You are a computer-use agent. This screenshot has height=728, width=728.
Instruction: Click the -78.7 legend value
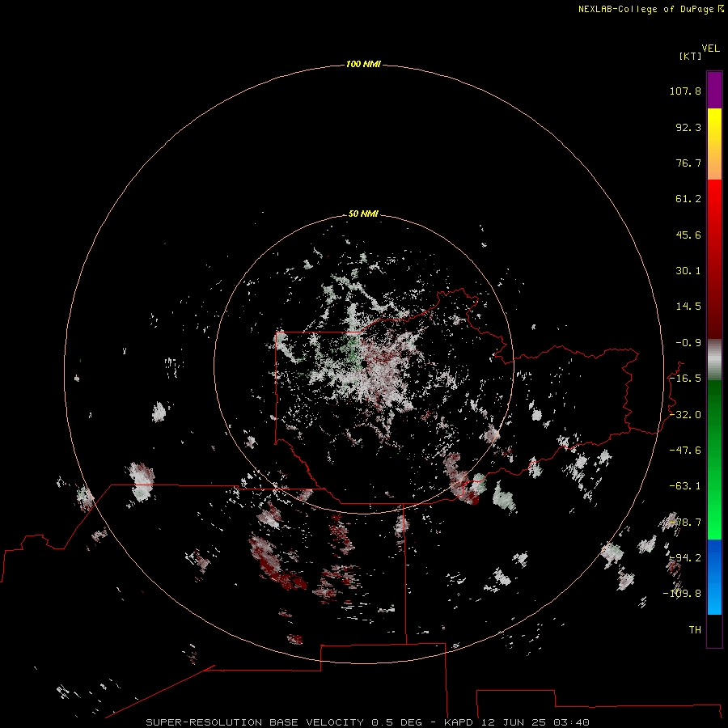[685, 523]
